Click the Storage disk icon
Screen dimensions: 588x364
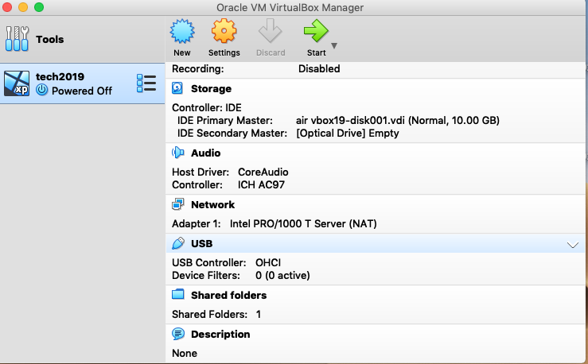tap(177, 88)
